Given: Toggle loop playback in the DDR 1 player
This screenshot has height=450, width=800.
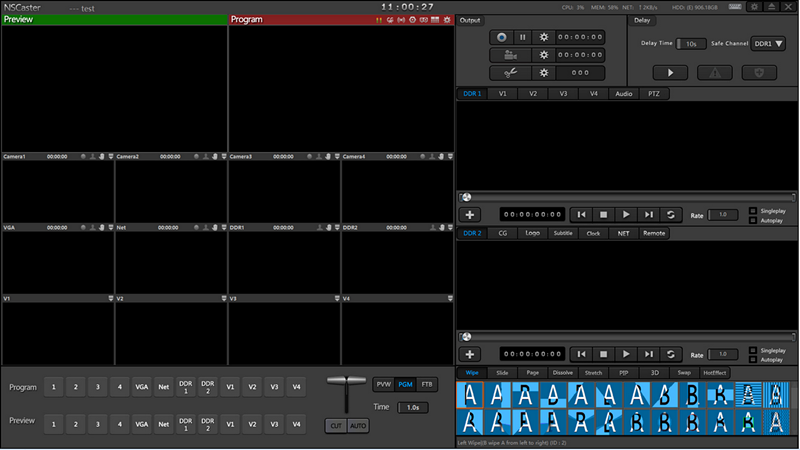Looking at the screenshot, I should point(671,215).
